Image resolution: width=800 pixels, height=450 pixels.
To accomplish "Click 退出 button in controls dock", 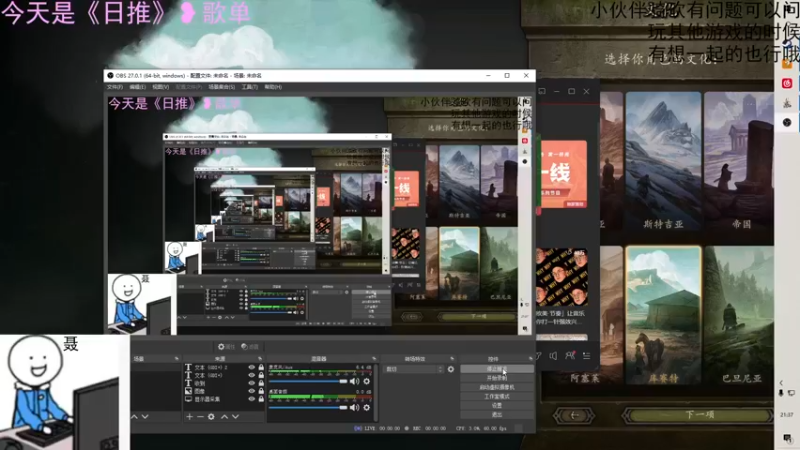I will [497, 415].
